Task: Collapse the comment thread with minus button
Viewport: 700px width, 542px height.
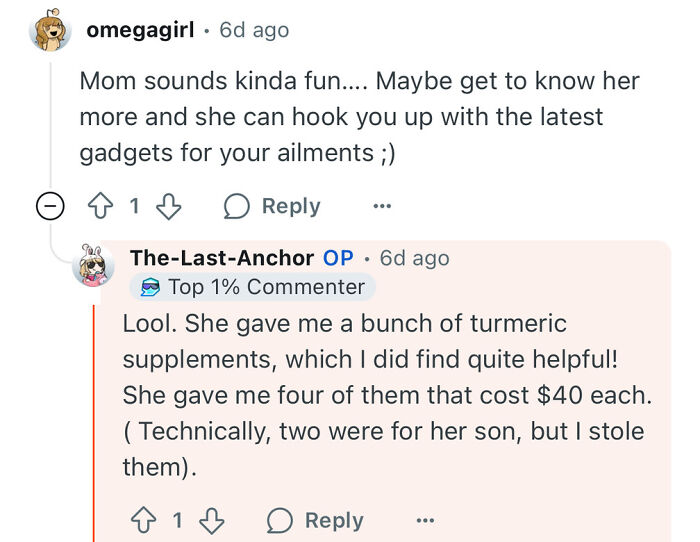Action: pyautogui.click(x=49, y=207)
